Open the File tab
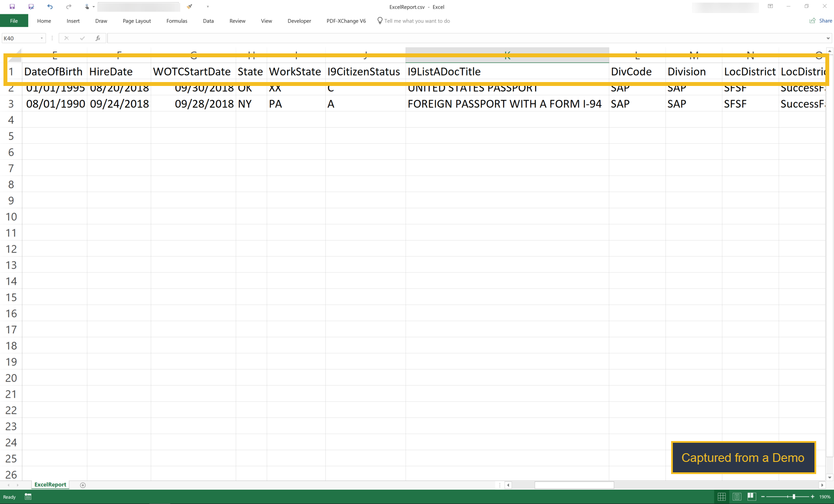This screenshot has height=504, width=834. point(14,21)
